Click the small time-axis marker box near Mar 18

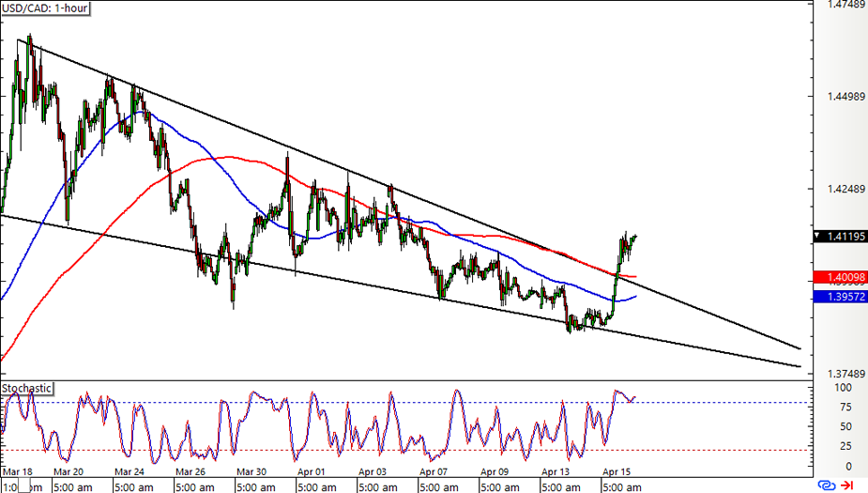[23, 485]
